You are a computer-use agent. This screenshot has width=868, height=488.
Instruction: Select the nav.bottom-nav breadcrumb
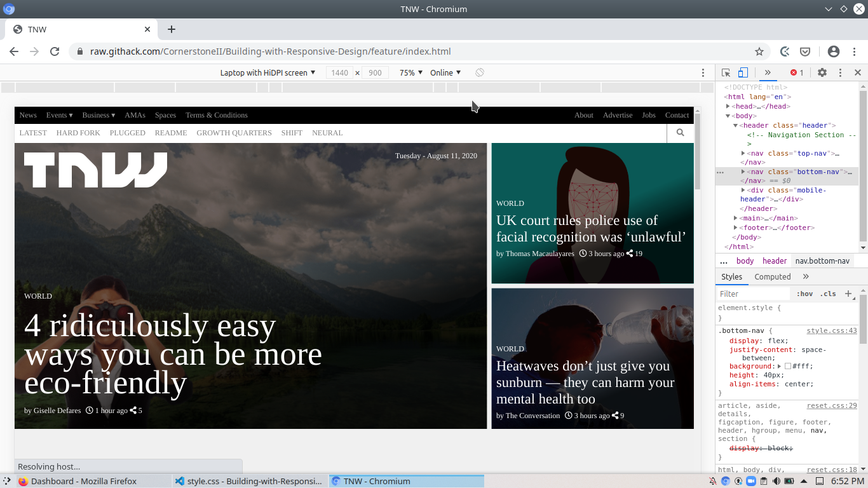(822, 261)
